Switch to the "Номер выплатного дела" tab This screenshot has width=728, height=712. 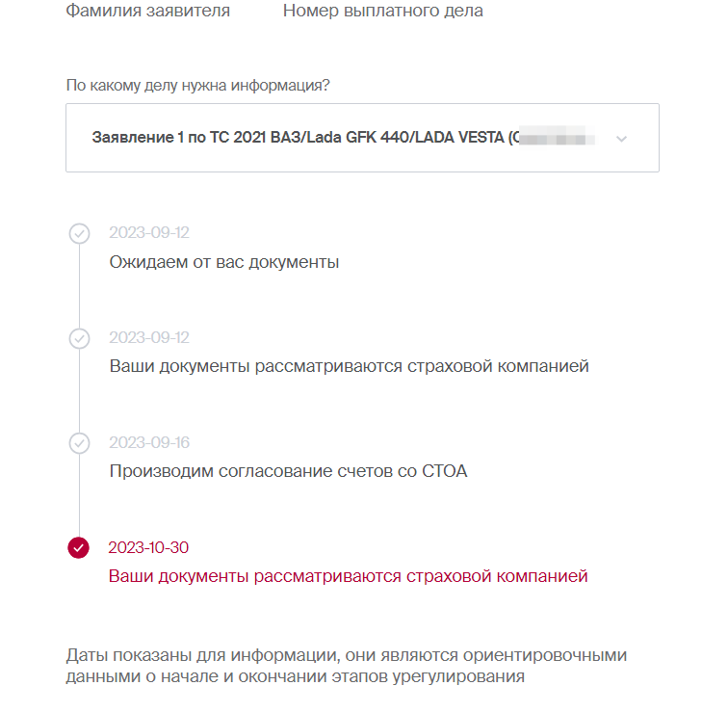click(x=382, y=12)
